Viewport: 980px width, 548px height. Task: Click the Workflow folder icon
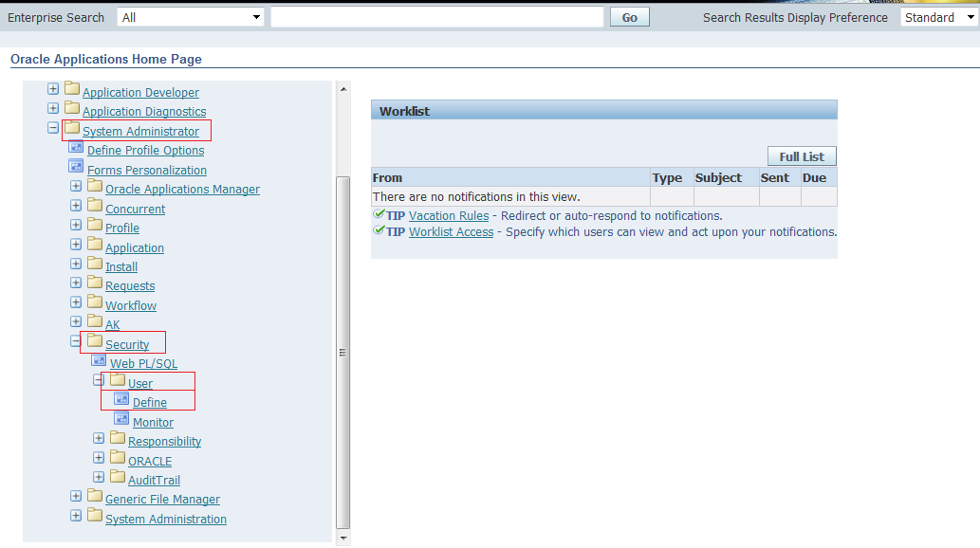click(95, 303)
